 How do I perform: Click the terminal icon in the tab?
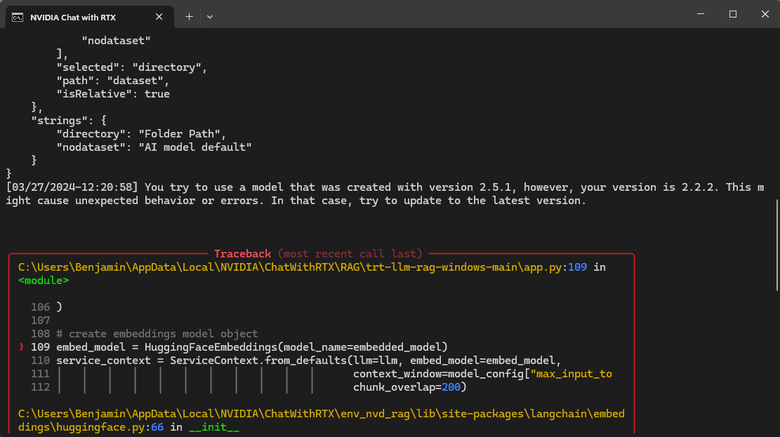(17, 17)
